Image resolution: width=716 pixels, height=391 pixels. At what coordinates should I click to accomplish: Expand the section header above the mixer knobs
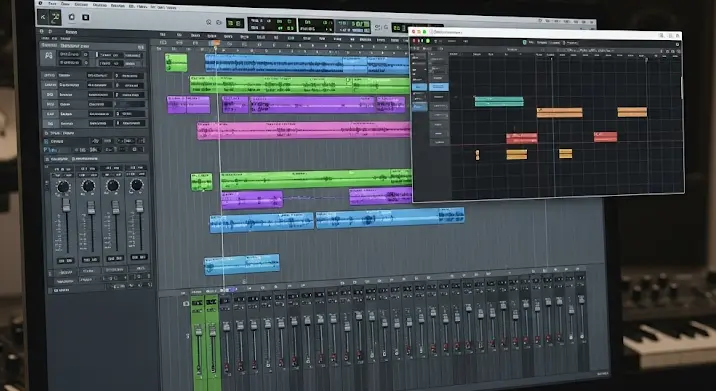point(68,159)
